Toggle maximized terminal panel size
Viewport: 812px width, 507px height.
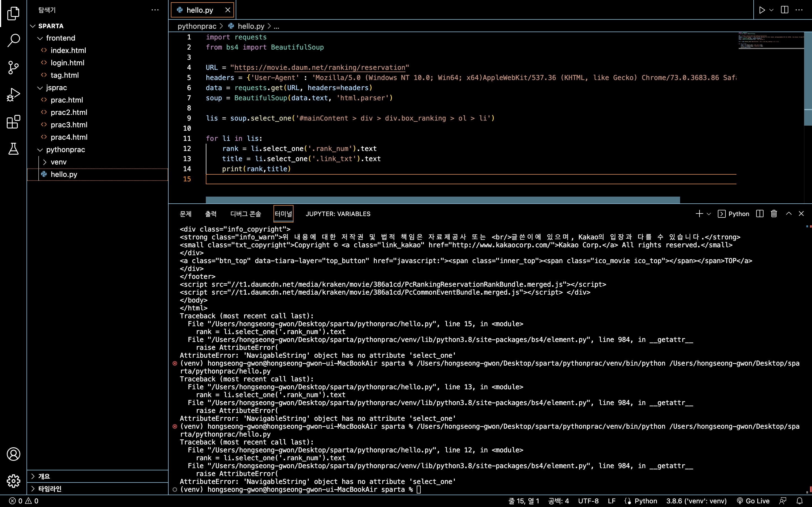[x=789, y=214]
